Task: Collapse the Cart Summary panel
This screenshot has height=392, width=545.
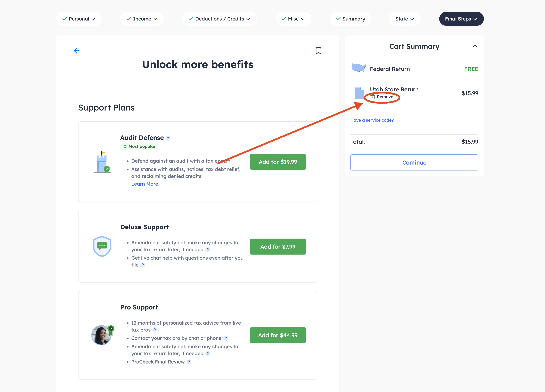Action: click(x=475, y=46)
